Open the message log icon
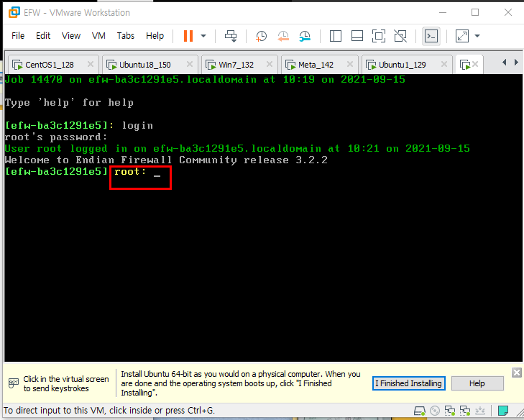The image size is (524, 420). (503, 411)
